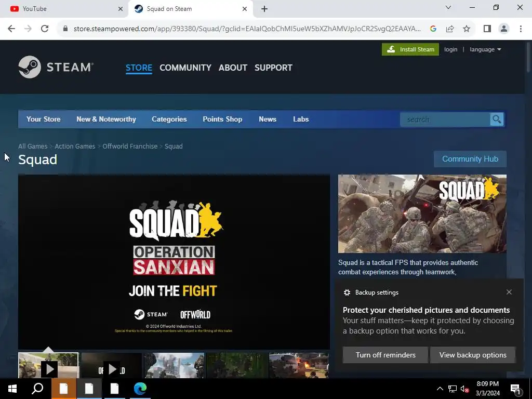Open Windows taskbar search
Image resolution: width=532 pixels, height=399 pixels.
[x=37, y=389]
